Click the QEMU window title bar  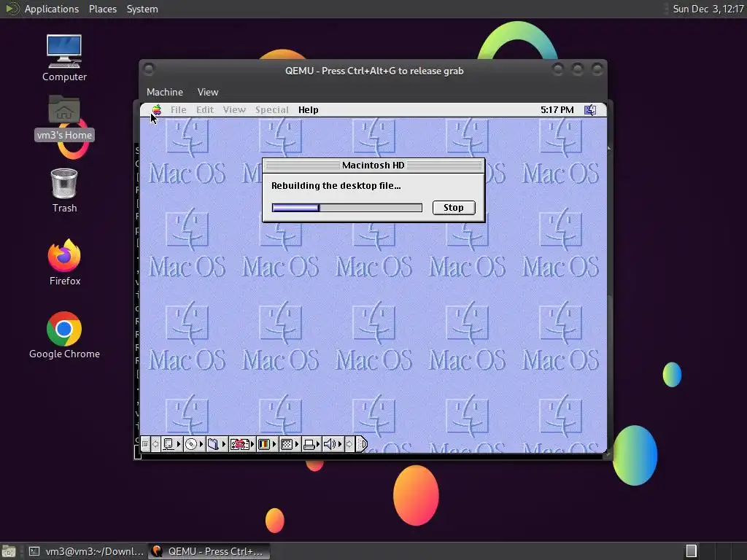(x=374, y=71)
